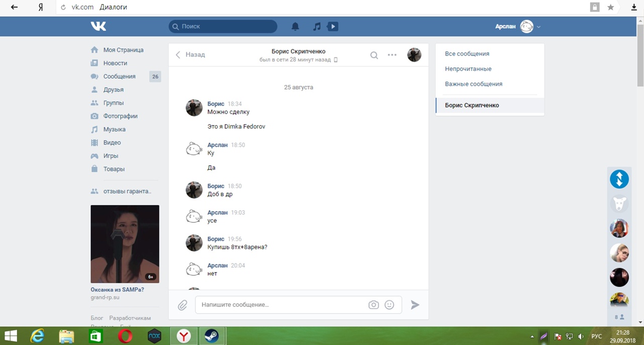Open the music player note icon
Image resolution: width=644 pixels, height=345 pixels.
pyautogui.click(x=316, y=27)
